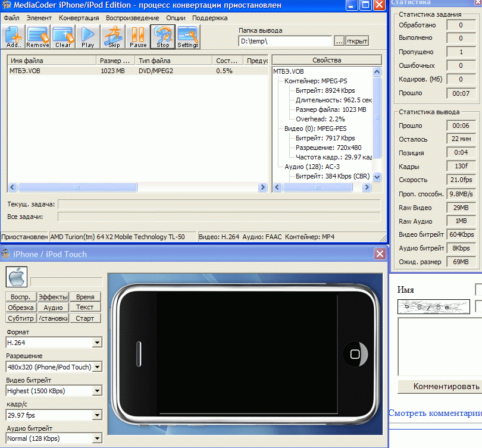Image resolution: width=482 pixels, height=448 pixels.
Task: Pause conversion with the Pause icon
Action: pyautogui.click(x=138, y=37)
